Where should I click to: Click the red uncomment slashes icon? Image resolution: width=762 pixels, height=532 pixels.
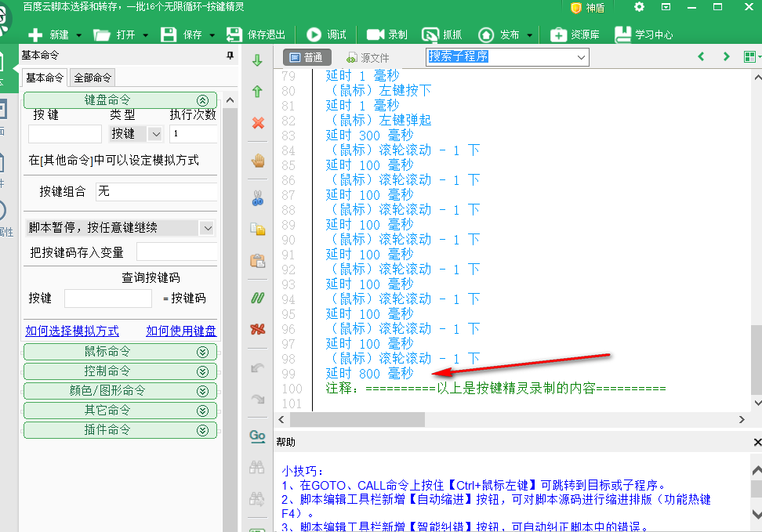(258, 329)
